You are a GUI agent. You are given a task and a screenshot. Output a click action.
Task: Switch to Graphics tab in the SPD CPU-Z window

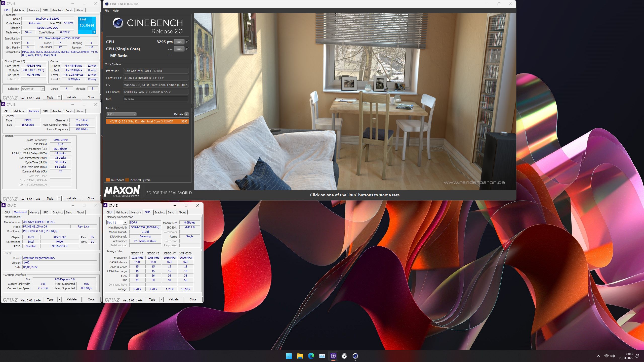[160, 212]
